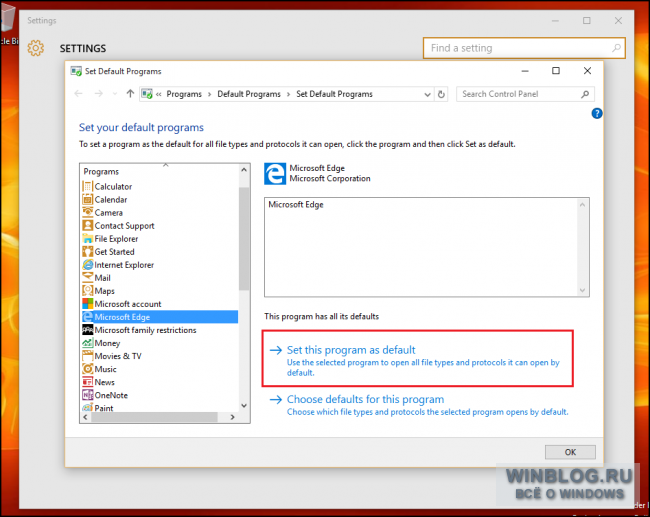Click the Microsoft account logo icon
Image resolution: width=650 pixels, height=517 pixels.
click(x=87, y=304)
